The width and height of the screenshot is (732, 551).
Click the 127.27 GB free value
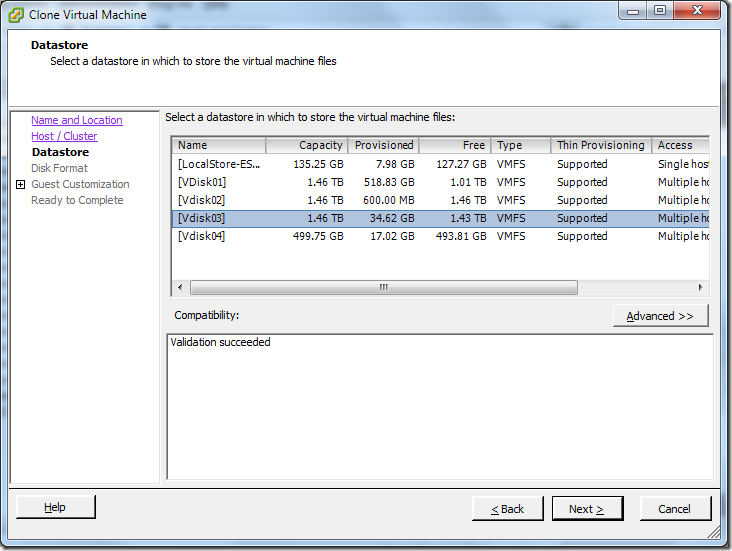point(461,164)
